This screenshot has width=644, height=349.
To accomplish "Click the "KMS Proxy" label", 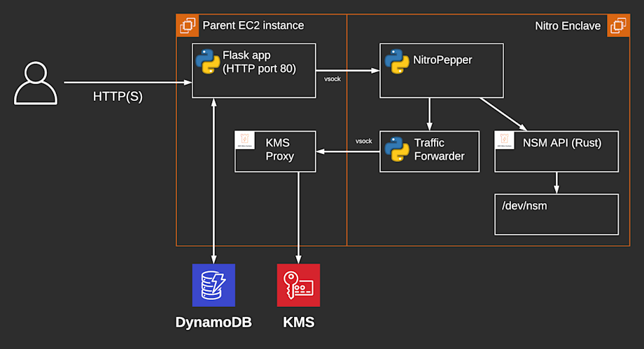I will pos(280,150).
